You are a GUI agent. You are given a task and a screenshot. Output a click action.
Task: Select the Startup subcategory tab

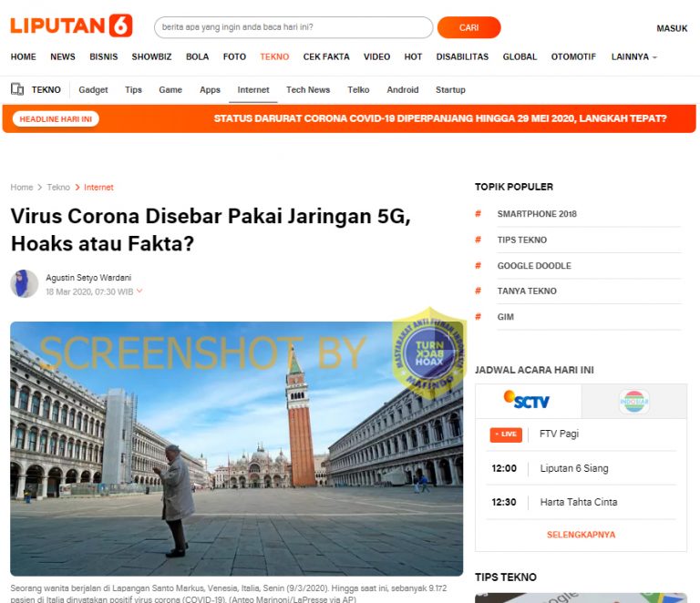pyautogui.click(x=450, y=89)
